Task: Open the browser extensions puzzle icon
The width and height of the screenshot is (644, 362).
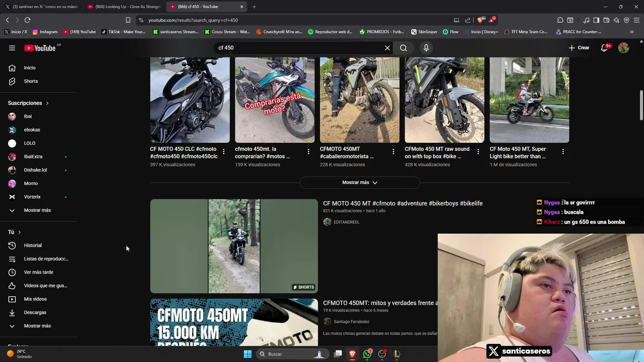Action: pyautogui.click(x=560, y=20)
